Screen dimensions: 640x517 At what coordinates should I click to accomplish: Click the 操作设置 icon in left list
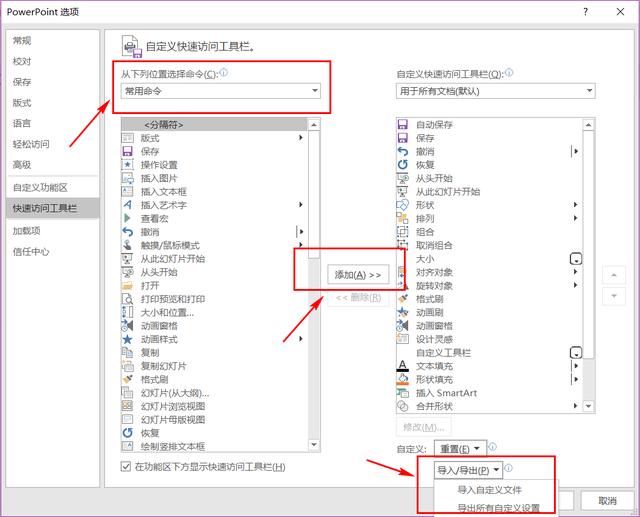[x=127, y=165]
